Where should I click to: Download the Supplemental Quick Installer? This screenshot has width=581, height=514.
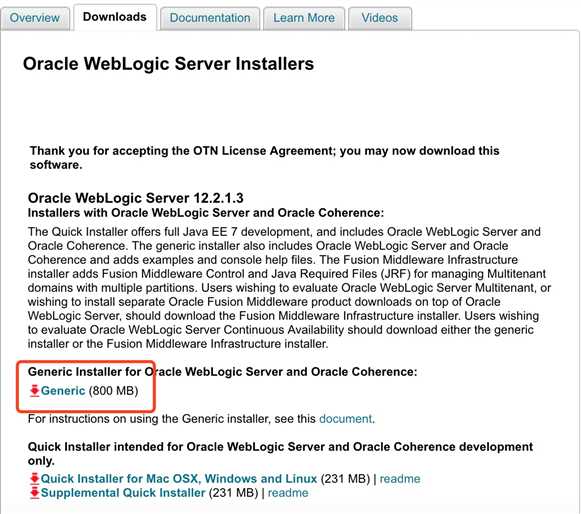pyautogui.click(x=123, y=493)
